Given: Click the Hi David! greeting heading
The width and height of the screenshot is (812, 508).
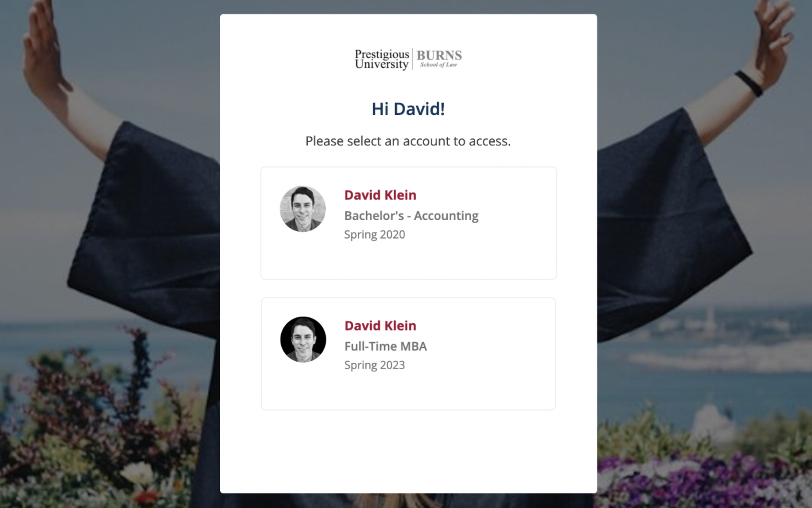Looking at the screenshot, I should (x=408, y=109).
